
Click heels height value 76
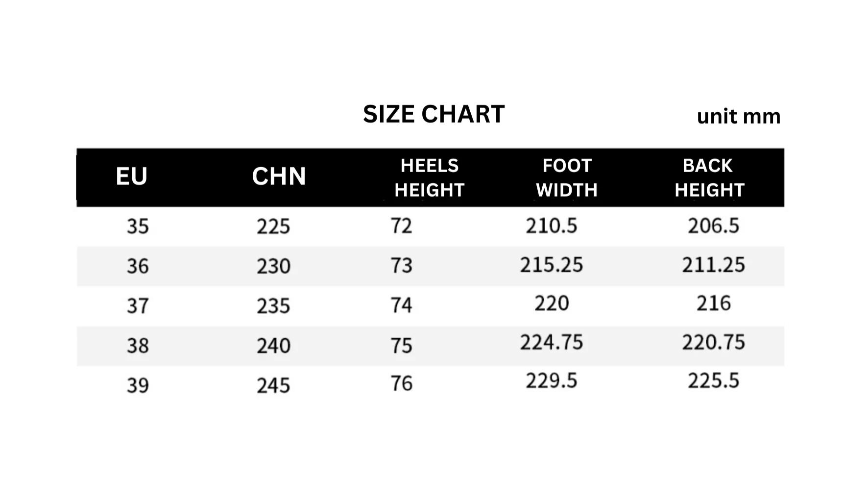(x=401, y=383)
